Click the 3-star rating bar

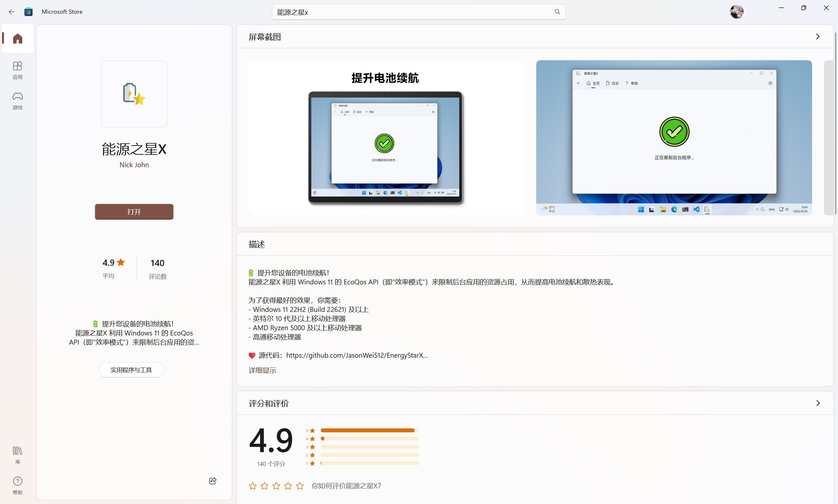pyautogui.click(x=370, y=447)
